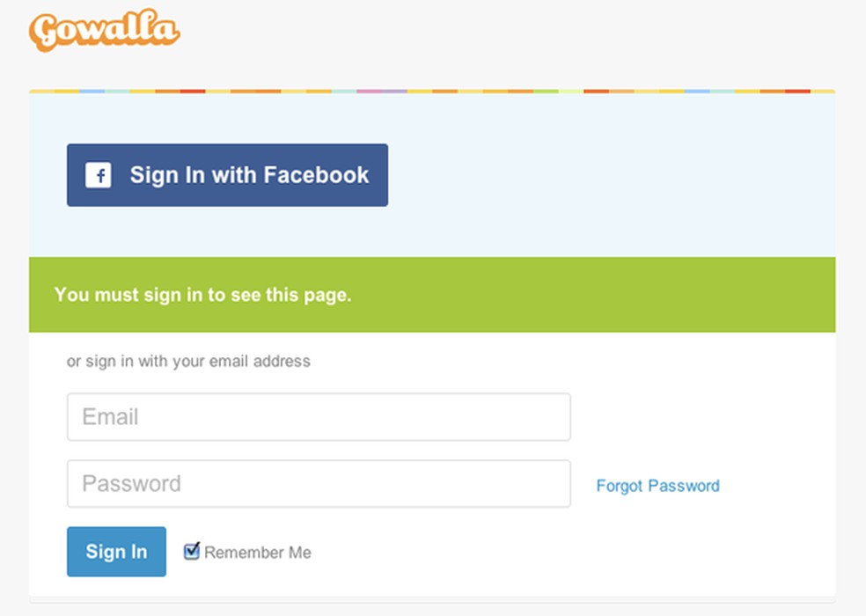The height and width of the screenshot is (616, 866).
Task: Click the Facebook "f" icon
Action: point(99,175)
